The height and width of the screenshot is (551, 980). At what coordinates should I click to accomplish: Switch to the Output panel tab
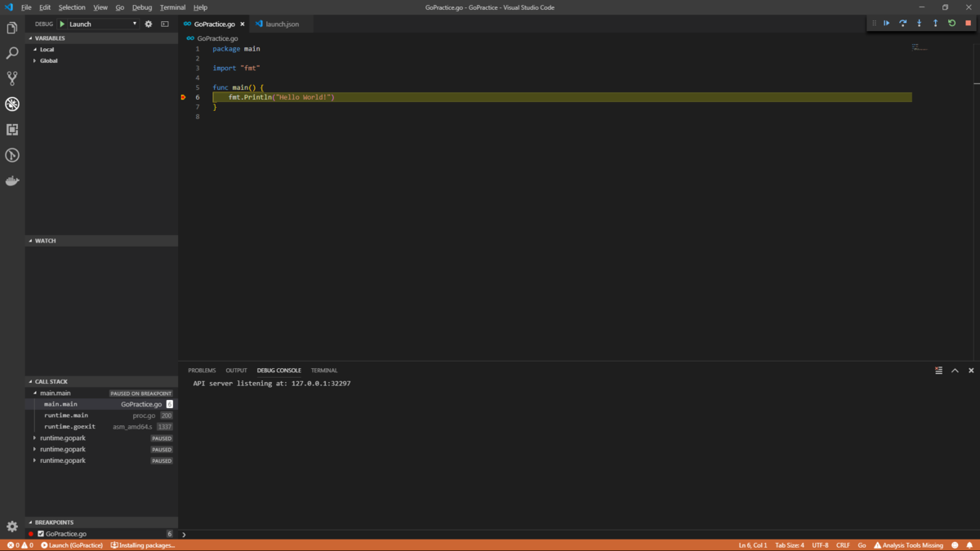236,371
